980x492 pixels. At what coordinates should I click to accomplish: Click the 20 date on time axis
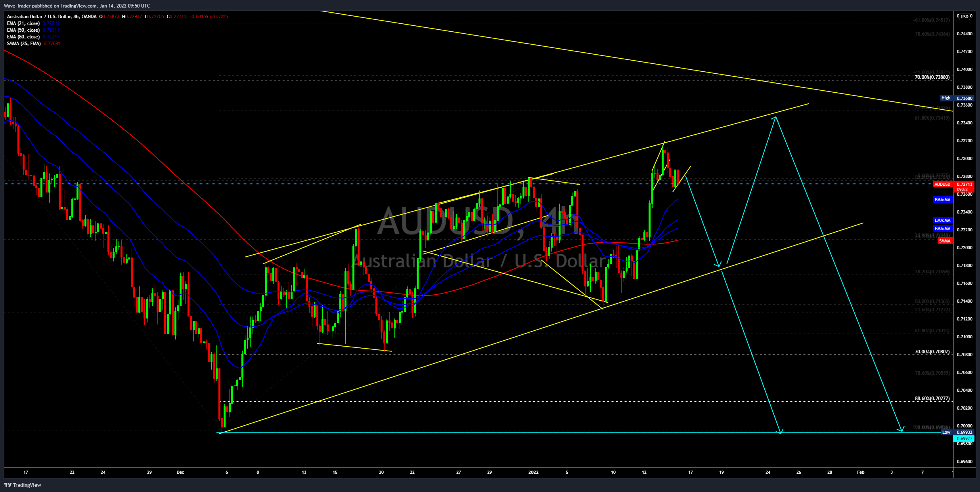click(x=381, y=472)
